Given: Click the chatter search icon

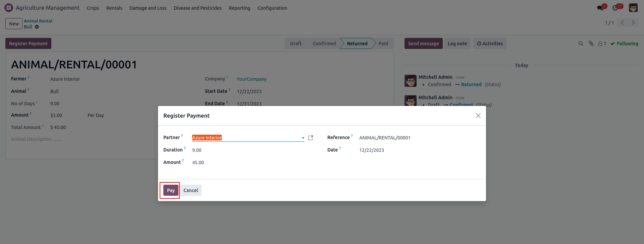Looking at the screenshot, I should [581, 44].
